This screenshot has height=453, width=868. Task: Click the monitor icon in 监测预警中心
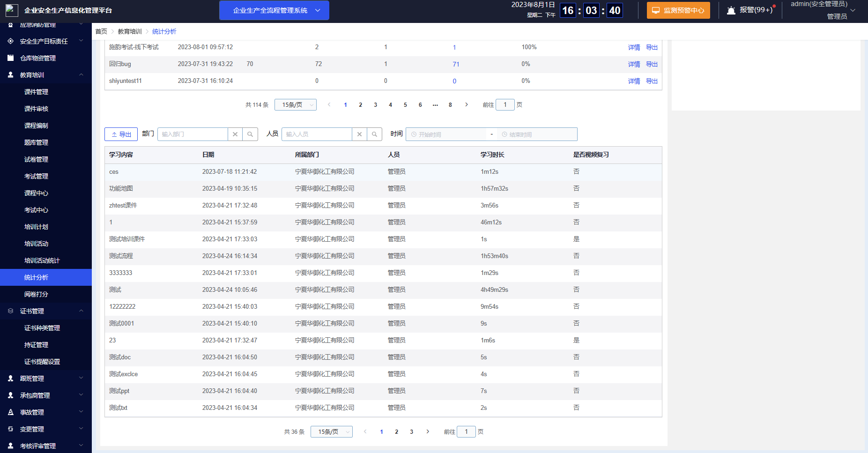click(x=656, y=10)
